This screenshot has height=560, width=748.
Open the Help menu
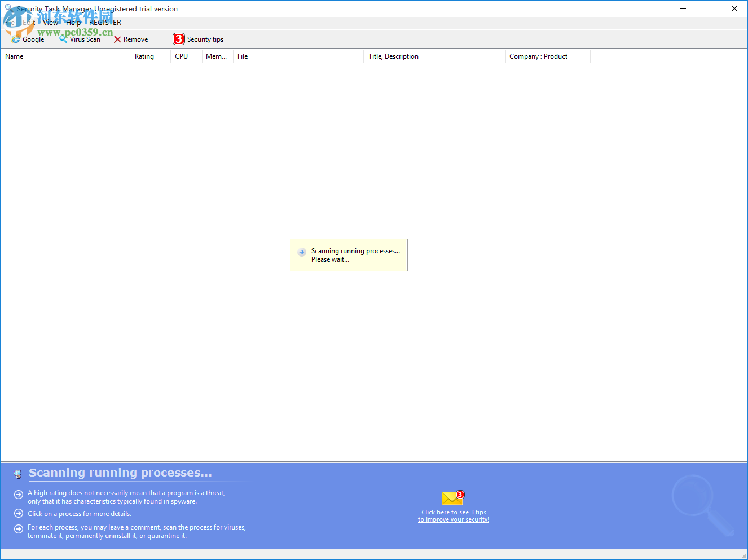pyautogui.click(x=73, y=22)
